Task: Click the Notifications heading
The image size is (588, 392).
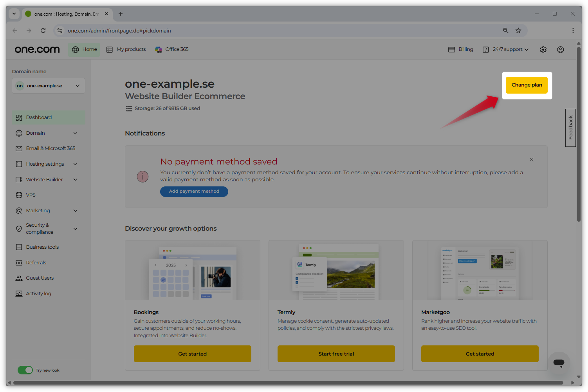Action: point(145,134)
